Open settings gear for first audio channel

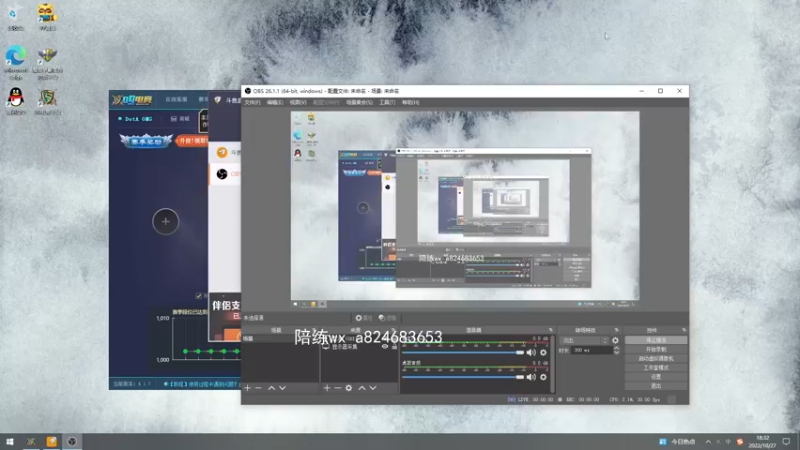pos(543,353)
